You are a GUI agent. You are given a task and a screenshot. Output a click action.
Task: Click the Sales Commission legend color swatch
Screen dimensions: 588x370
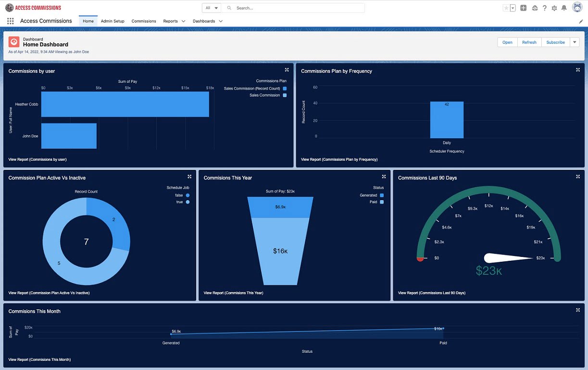pos(285,95)
